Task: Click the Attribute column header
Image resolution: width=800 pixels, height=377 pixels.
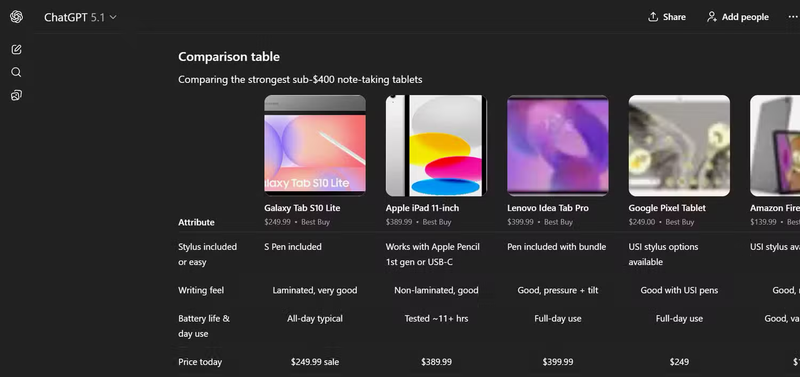Action: (x=196, y=222)
